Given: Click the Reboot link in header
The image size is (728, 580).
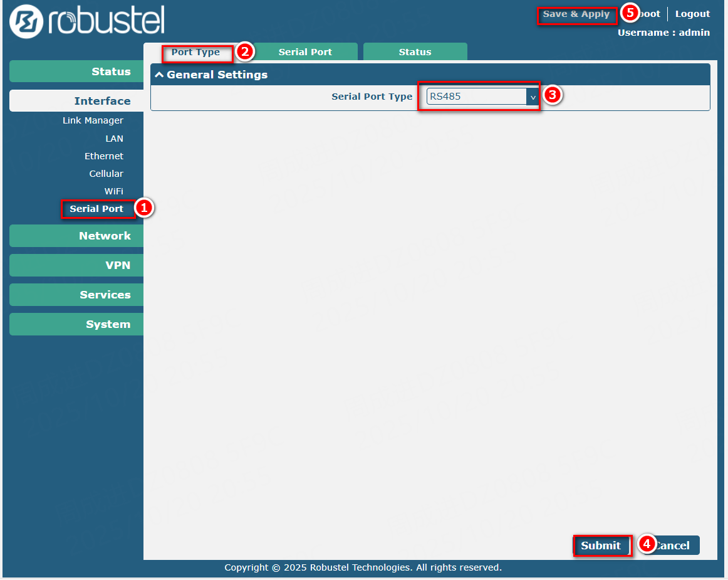Looking at the screenshot, I should pos(650,14).
